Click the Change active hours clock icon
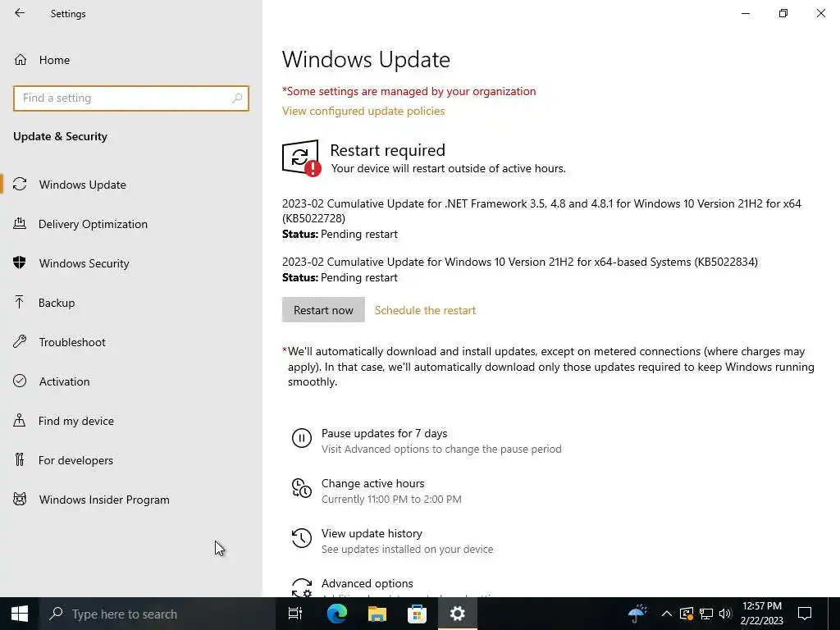This screenshot has width=840, height=630. click(x=302, y=488)
